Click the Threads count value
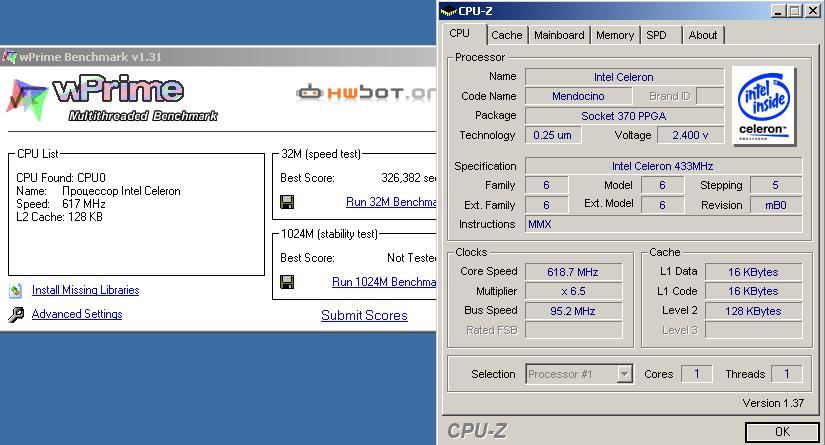 click(x=787, y=374)
